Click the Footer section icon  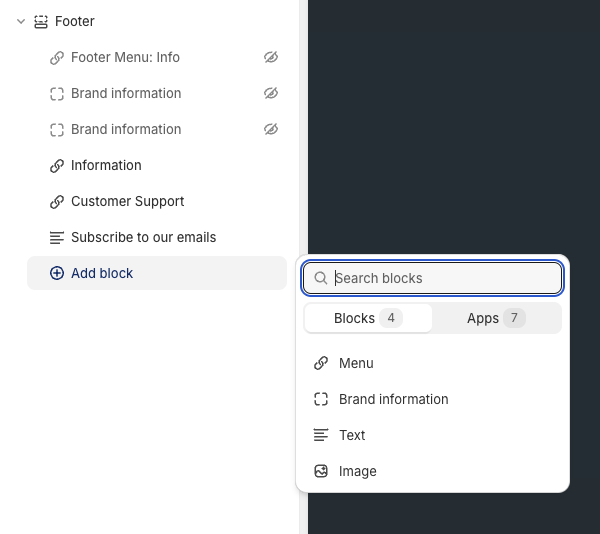point(40,21)
